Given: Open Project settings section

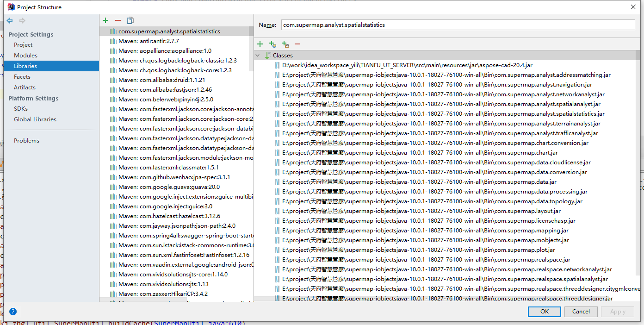Looking at the screenshot, I should (23, 45).
